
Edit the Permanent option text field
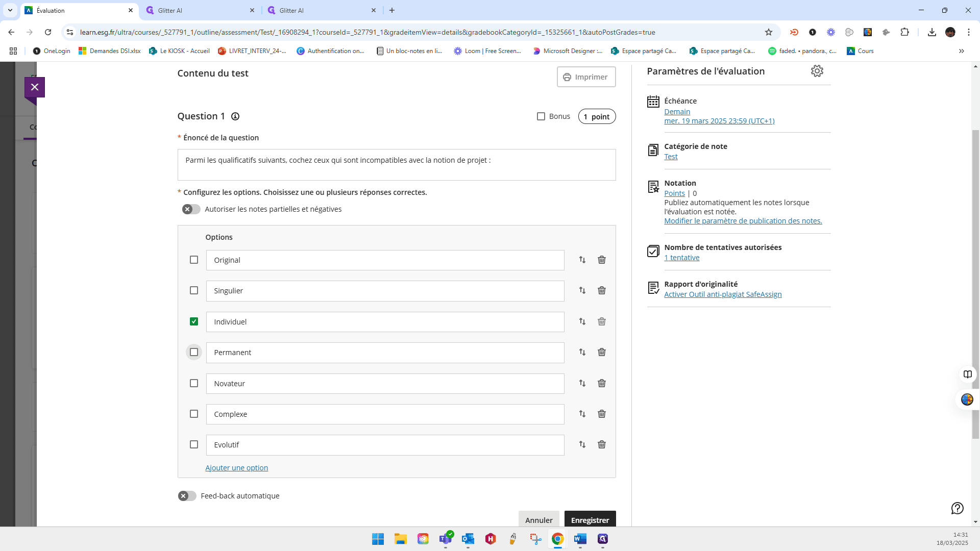(x=385, y=353)
